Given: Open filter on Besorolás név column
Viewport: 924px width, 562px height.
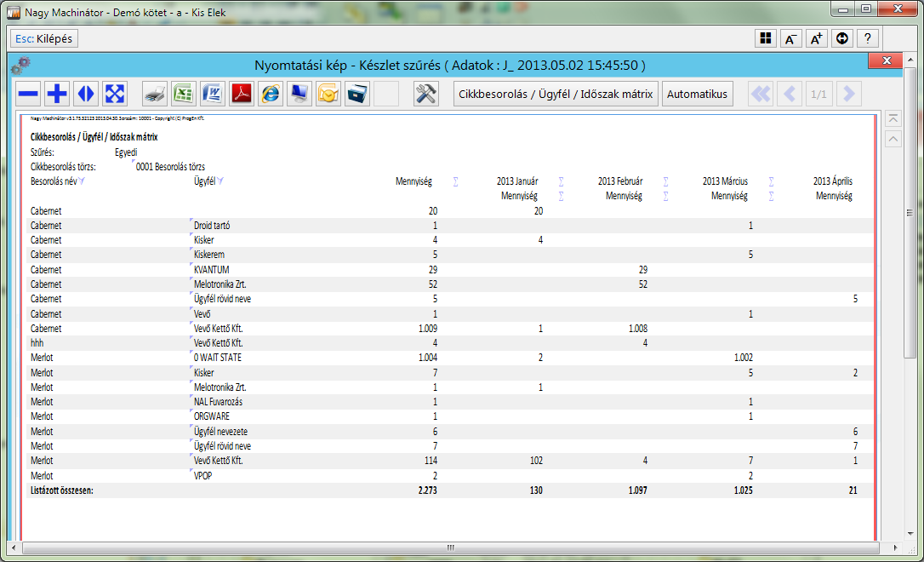Looking at the screenshot, I should [x=83, y=181].
